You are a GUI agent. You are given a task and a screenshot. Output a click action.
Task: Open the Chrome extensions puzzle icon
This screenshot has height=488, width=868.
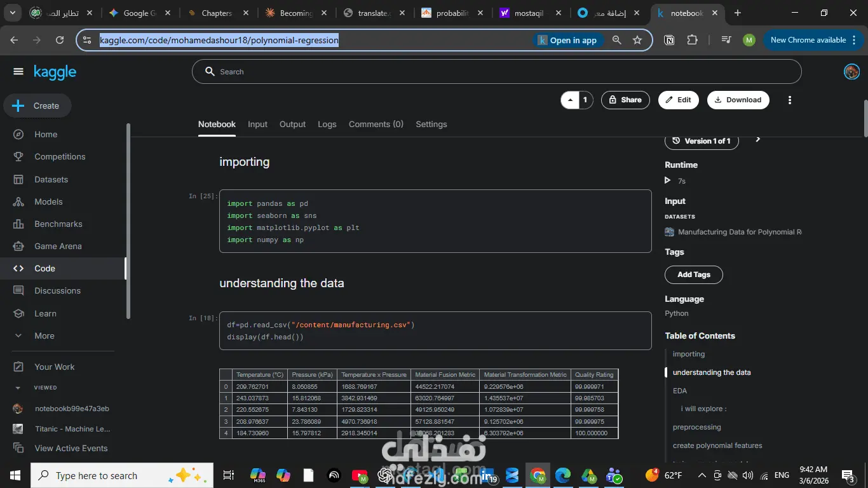point(692,40)
